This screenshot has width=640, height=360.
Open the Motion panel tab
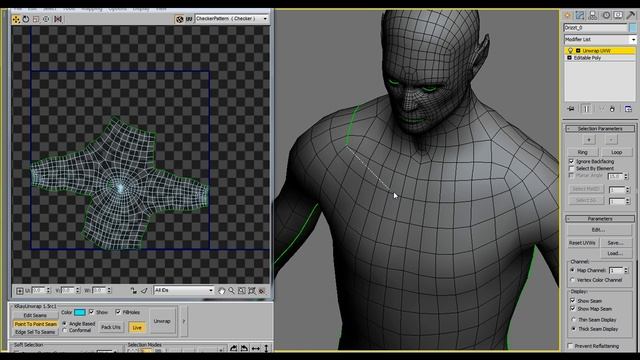pyautogui.click(x=606, y=15)
